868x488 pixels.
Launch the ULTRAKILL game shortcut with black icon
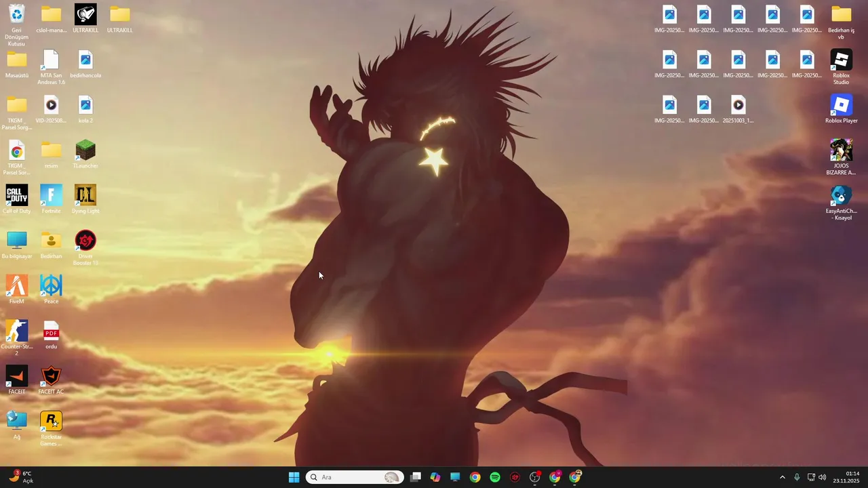click(x=85, y=19)
